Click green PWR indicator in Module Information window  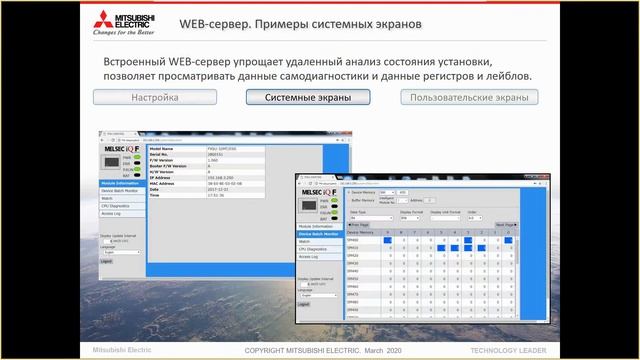[137, 157]
